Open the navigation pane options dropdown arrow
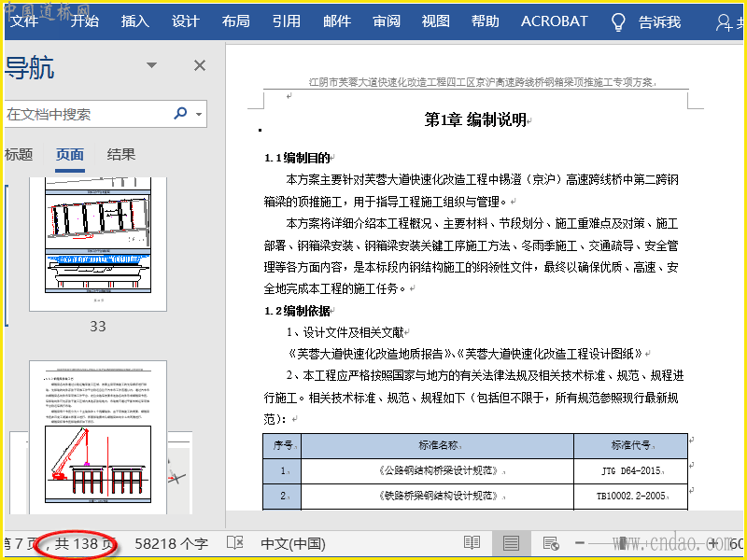Screen dimensions: 747x560 click(151, 65)
